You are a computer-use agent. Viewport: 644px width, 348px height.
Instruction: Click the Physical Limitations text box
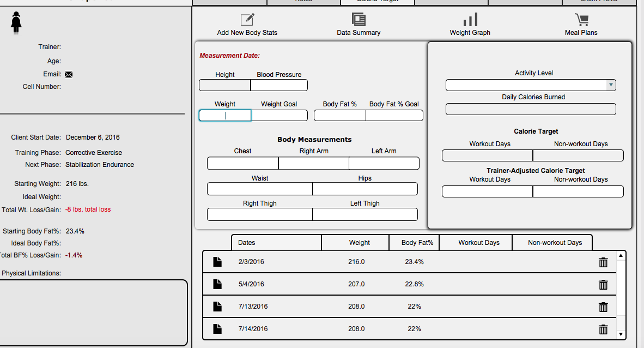[93, 313]
